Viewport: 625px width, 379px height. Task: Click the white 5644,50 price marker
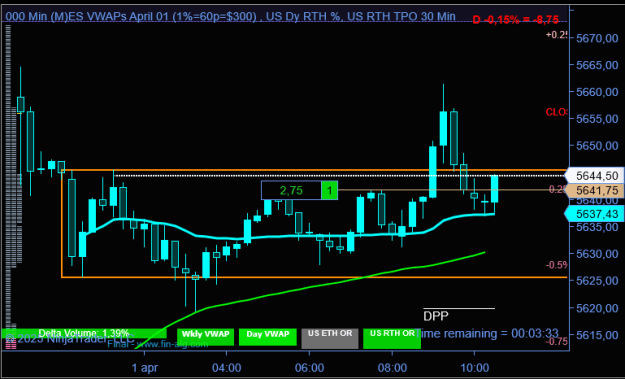click(595, 176)
